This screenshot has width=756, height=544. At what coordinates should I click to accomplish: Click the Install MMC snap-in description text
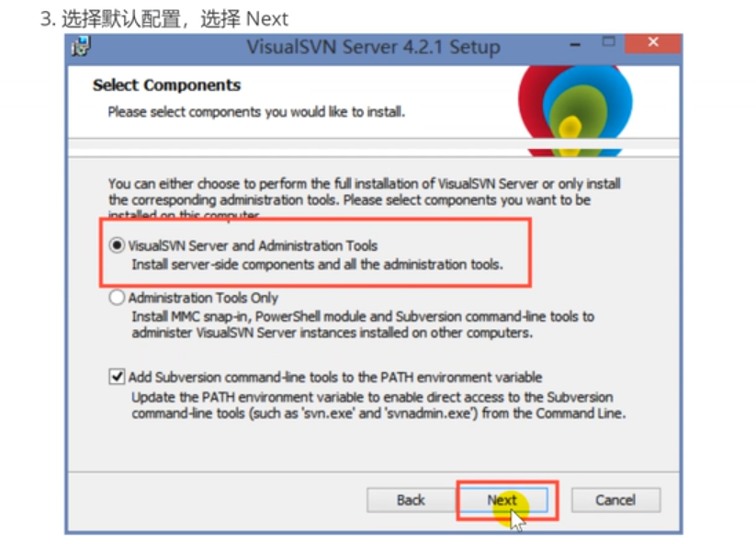tap(363, 324)
